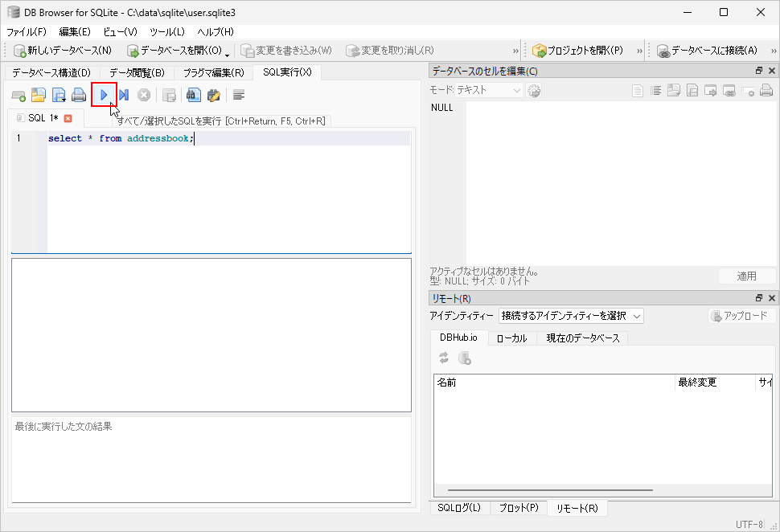The image size is (780, 532).
Task: Open an SQL file from disk
Action: pos(39,95)
